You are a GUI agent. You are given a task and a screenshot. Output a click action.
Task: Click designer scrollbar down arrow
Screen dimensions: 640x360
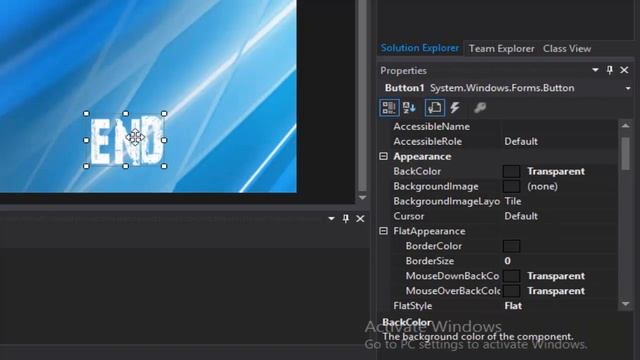point(362,198)
